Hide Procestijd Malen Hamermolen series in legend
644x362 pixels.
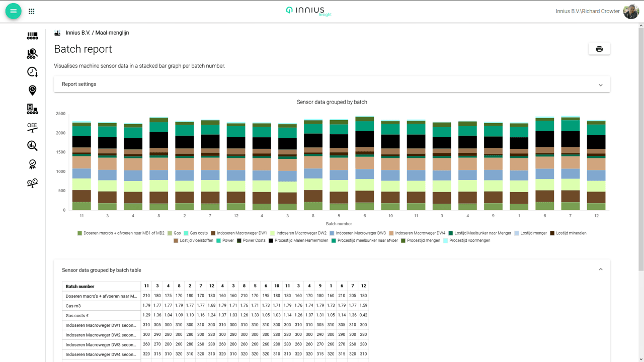[297, 241]
